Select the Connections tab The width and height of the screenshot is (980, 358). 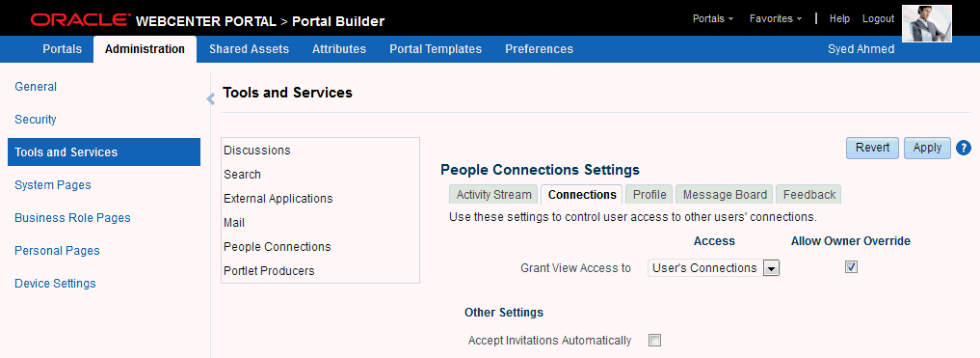pyautogui.click(x=582, y=195)
